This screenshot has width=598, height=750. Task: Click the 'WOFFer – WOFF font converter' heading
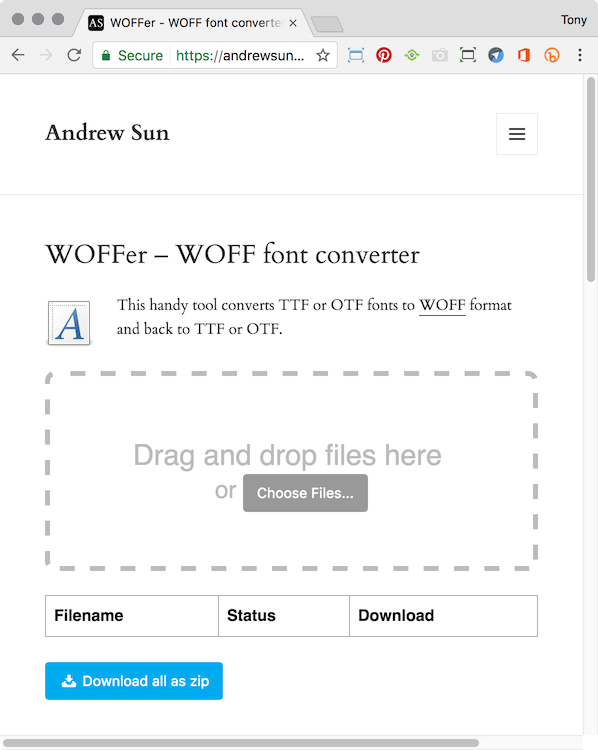click(x=233, y=254)
